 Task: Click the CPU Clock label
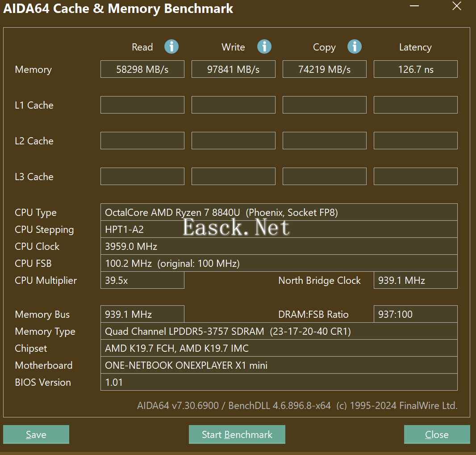tap(37, 246)
